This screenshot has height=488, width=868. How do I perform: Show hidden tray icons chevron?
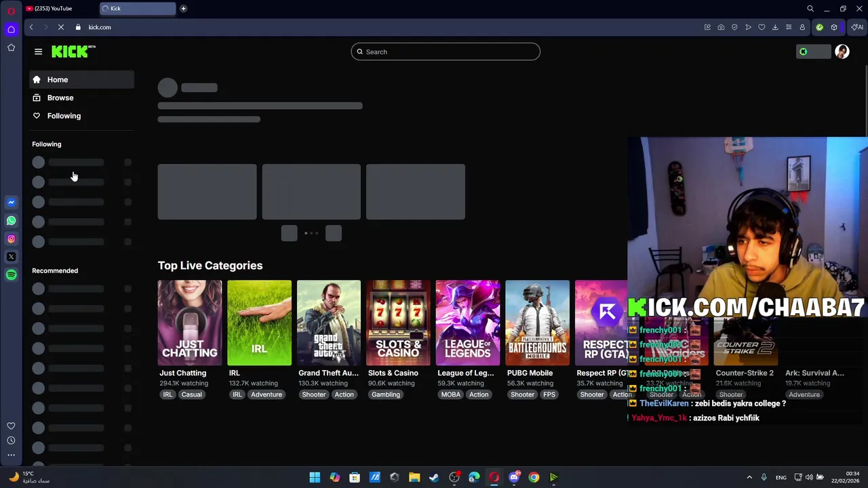(749, 477)
